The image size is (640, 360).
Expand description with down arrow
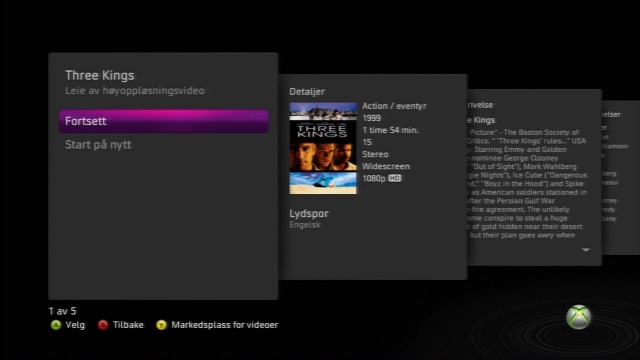point(586,250)
